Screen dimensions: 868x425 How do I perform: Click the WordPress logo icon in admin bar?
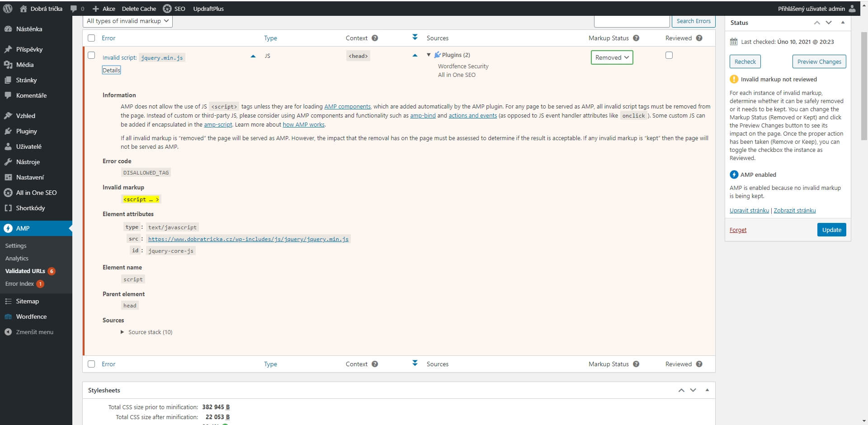(x=8, y=9)
